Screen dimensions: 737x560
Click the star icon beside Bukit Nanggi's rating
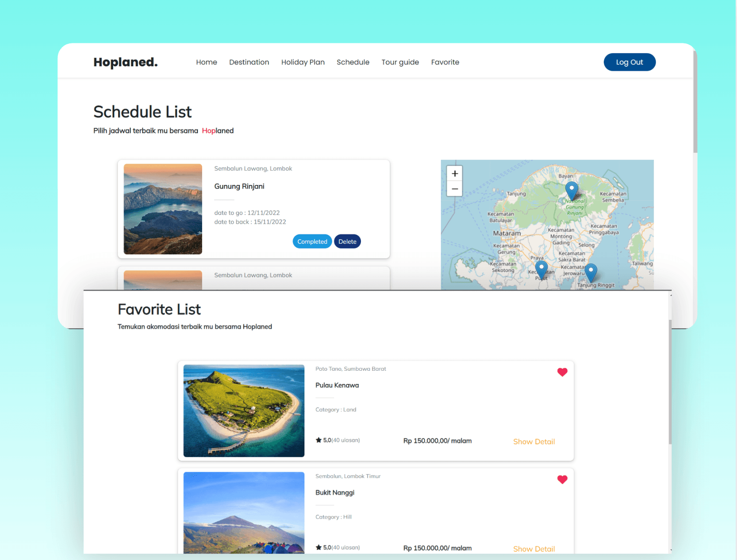point(319,547)
